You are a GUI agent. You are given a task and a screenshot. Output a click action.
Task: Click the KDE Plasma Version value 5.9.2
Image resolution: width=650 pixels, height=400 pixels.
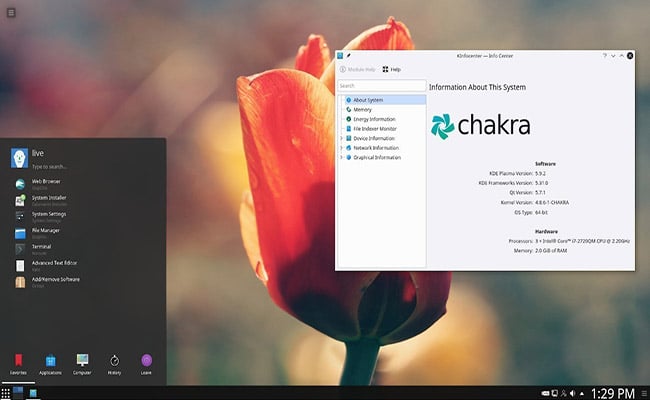(540, 173)
